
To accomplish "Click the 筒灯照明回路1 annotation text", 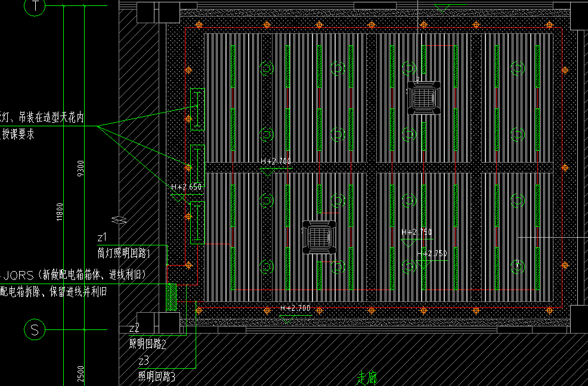I will coord(124,253).
